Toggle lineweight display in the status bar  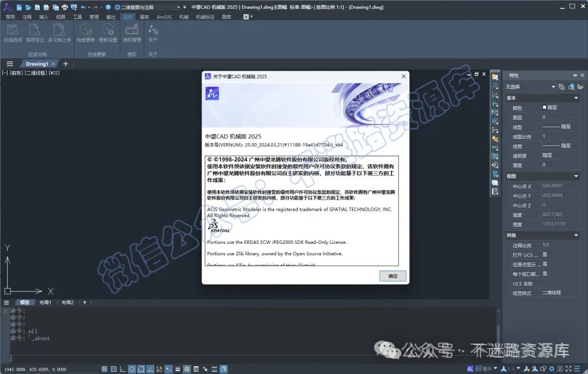[177, 369]
